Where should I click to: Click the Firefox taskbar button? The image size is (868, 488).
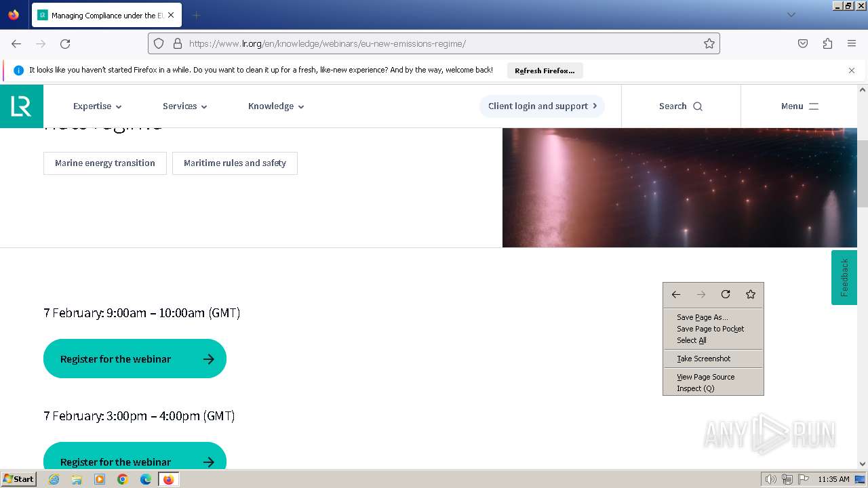tap(168, 479)
